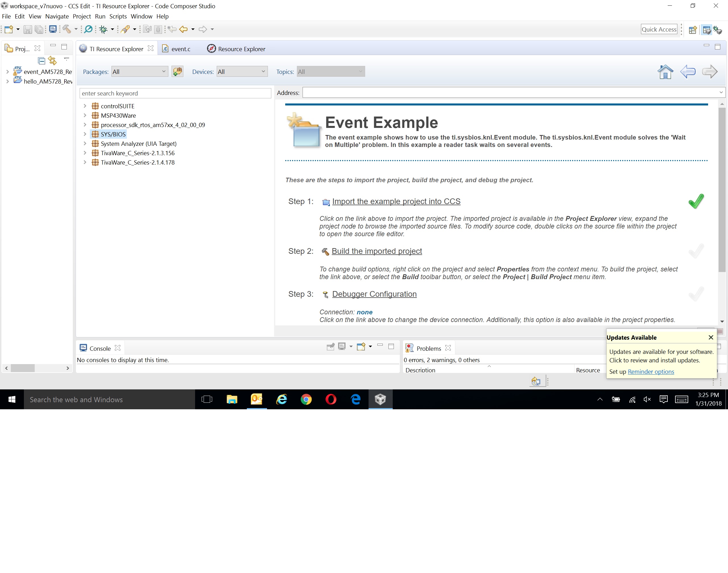Open the Scripts menu
Viewport: 728px width, 573px height.
coord(118,16)
